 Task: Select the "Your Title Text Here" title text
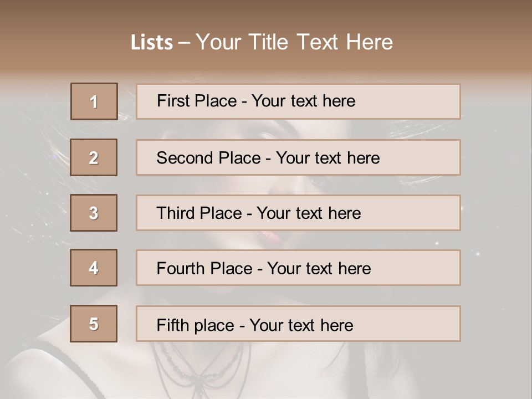294,42
